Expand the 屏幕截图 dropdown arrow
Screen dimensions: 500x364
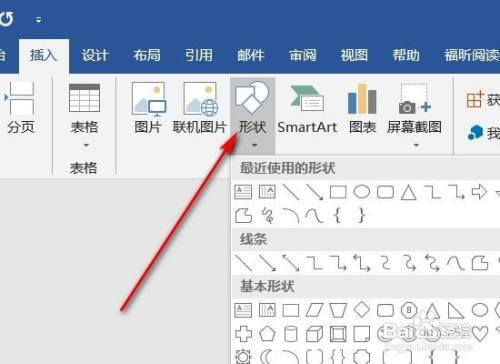[x=416, y=145]
